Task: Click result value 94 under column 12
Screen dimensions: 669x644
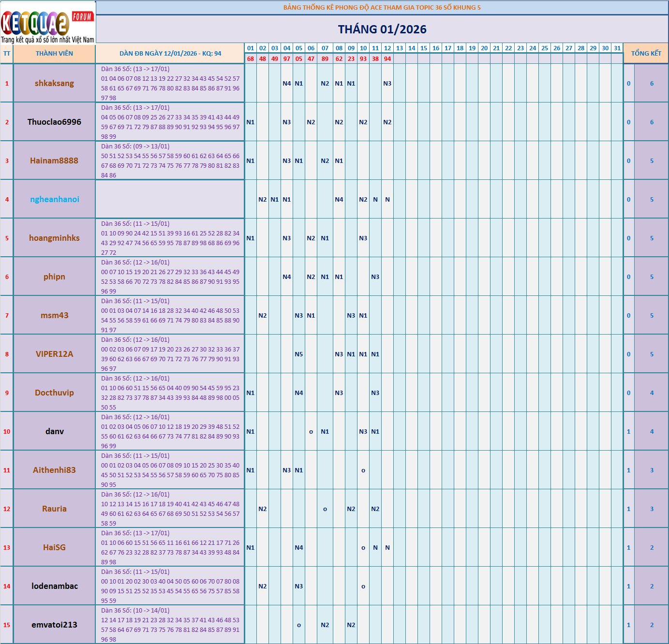Action: (387, 59)
